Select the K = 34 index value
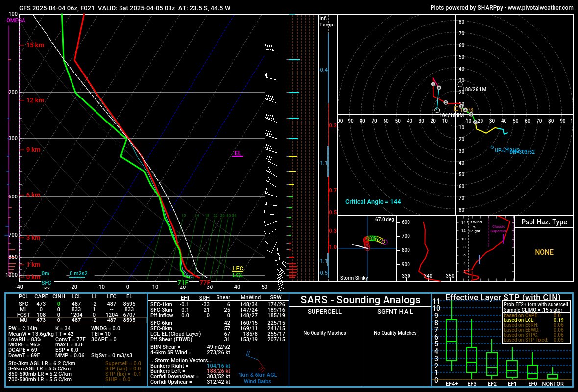Screen dimensions: 578x392 pyautogui.click(x=63, y=328)
